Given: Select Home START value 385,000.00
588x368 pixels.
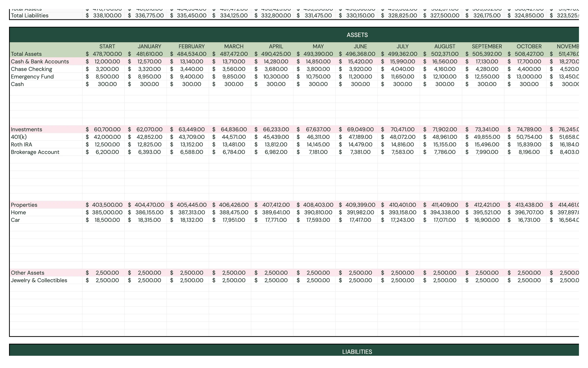Looking at the screenshot, I should (107, 212).
